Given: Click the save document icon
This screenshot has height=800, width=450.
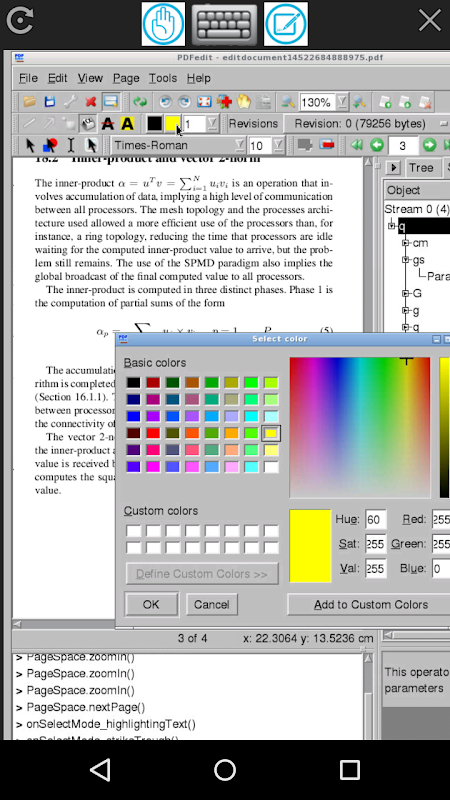Looking at the screenshot, I should 49,102.
